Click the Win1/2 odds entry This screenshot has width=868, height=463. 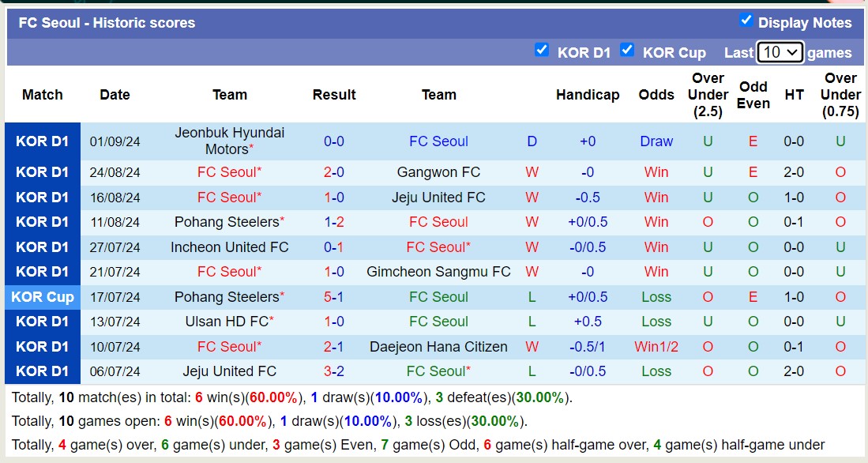(x=656, y=346)
